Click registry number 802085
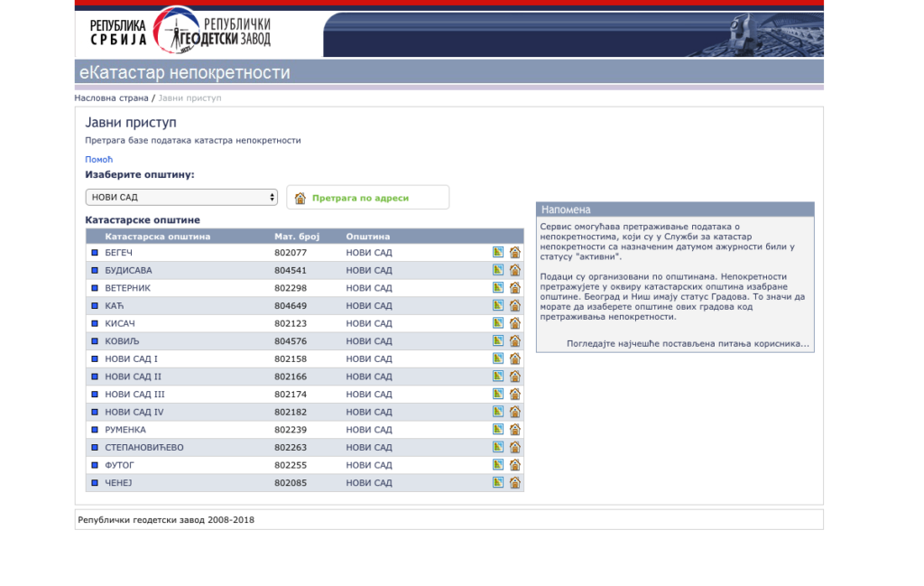Viewport: 924px width, 586px height. [x=291, y=482]
